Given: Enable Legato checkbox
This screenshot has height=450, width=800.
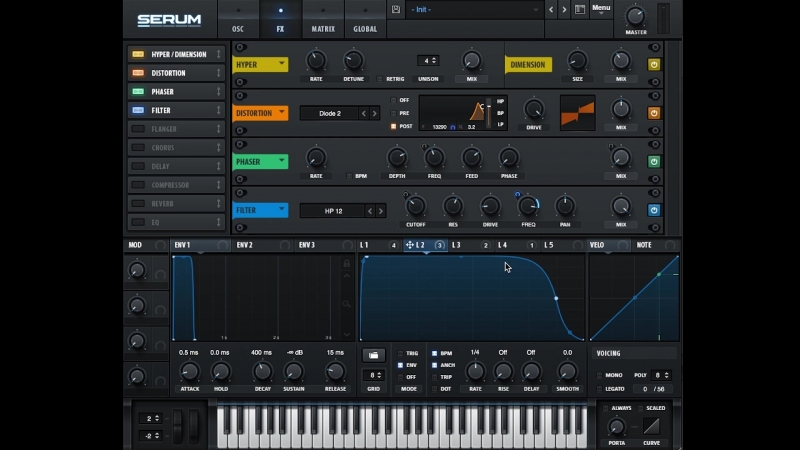Looking at the screenshot, I should [599, 389].
